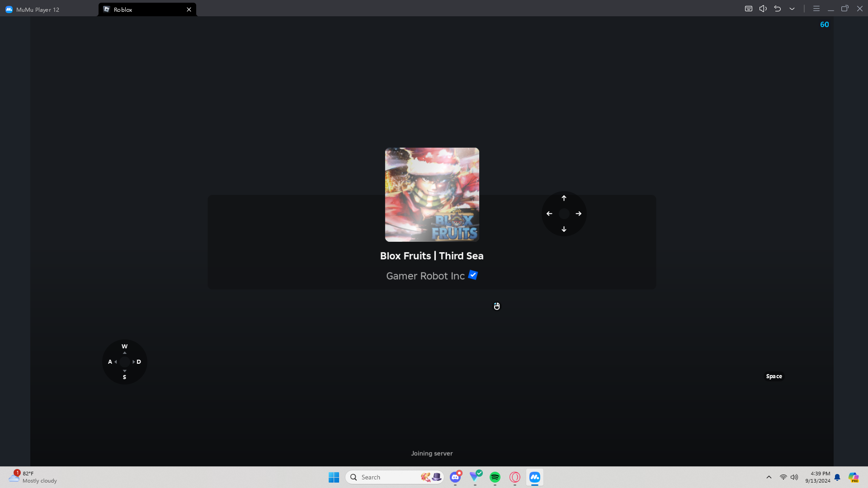Close the Roblox tab

(189, 9)
